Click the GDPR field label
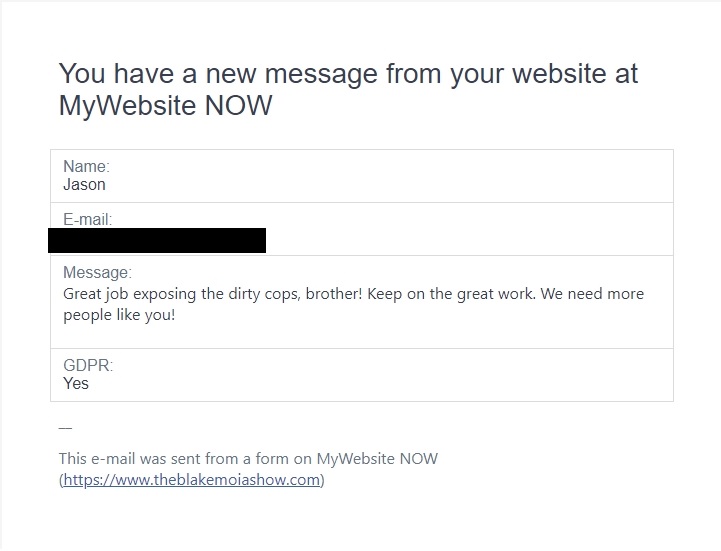The width and height of the screenshot is (721, 551). (88, 365)
